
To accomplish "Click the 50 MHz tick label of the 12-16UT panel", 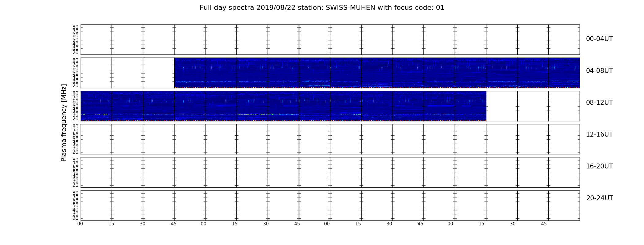I will (x=75, y=139).
